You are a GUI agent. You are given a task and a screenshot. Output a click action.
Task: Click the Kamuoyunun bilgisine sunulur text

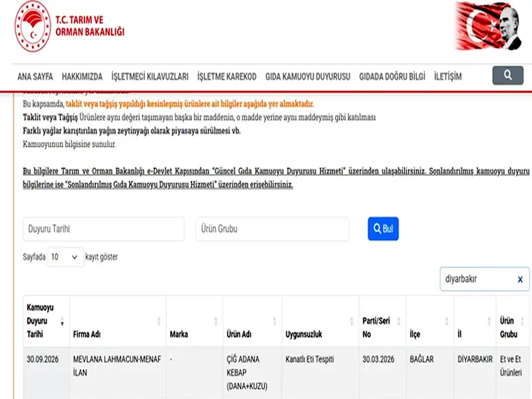69,144
